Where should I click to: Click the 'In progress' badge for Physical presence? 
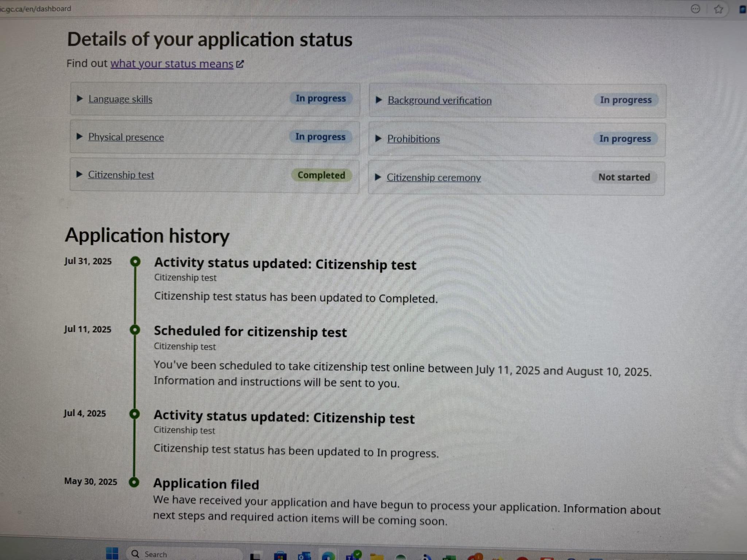tap(320, 137)
